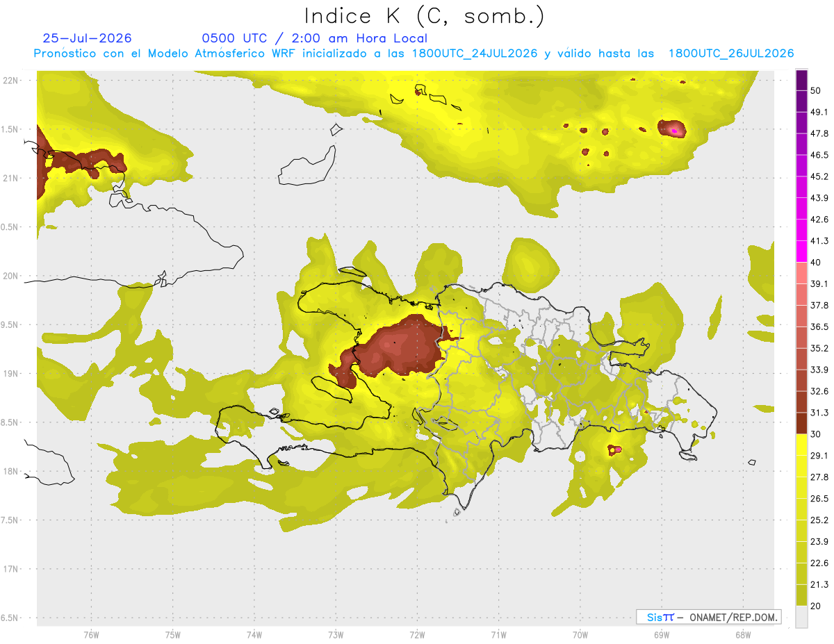Select the '68W' longitude label
Viewport: 834px width, 644px height.
(742, 635)
